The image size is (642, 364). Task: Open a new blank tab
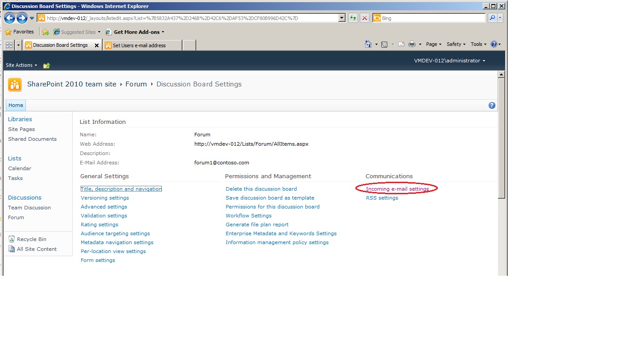click(189, 45)
